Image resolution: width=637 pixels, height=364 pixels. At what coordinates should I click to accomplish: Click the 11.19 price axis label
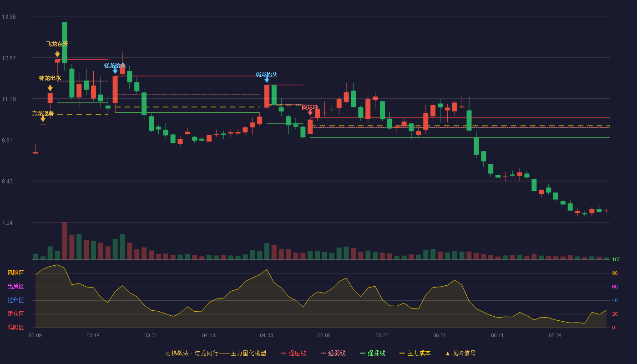tap(9, 99)
